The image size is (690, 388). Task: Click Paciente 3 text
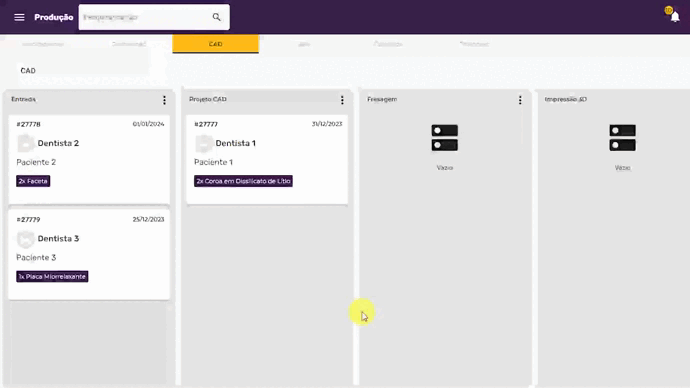pyautogui.click(x=36, y=258)
